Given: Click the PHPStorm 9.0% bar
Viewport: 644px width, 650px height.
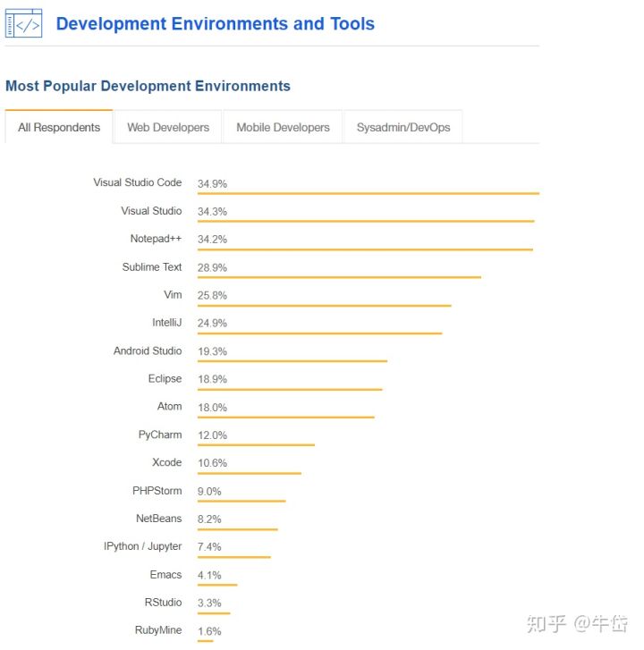Looking at the screenshot, I should coord(241,501).
